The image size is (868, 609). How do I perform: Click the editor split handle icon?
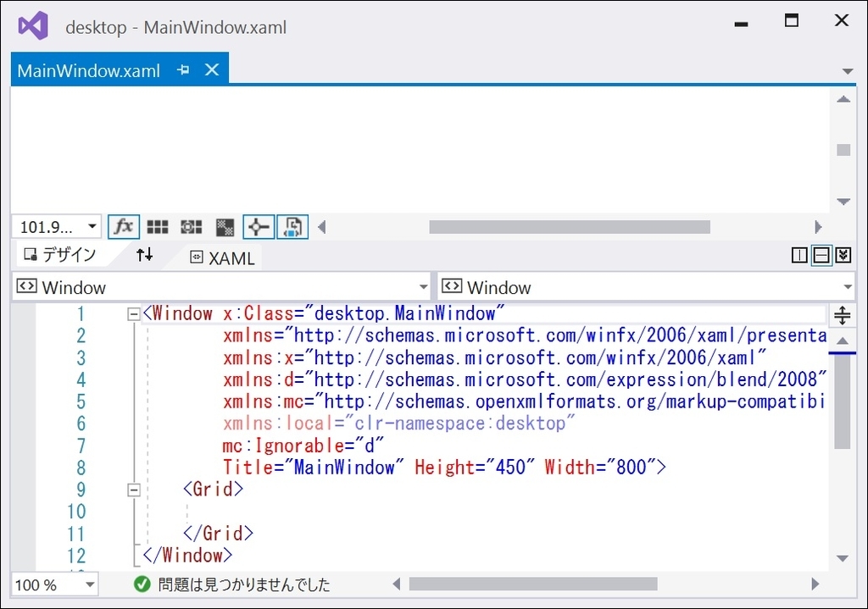(x=842, y=315)
